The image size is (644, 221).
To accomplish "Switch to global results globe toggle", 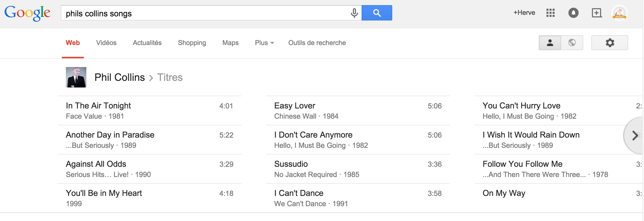I will click(572, 43).
